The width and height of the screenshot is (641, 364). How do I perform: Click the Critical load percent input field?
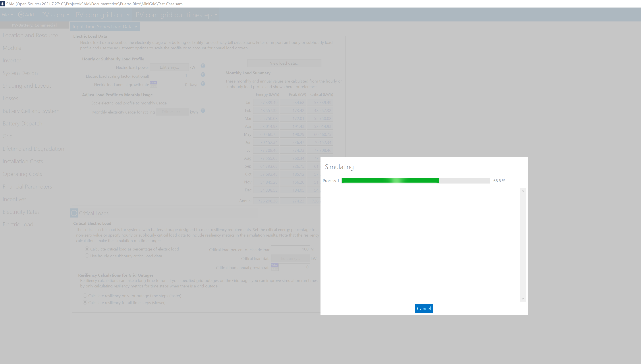(290, 249)
